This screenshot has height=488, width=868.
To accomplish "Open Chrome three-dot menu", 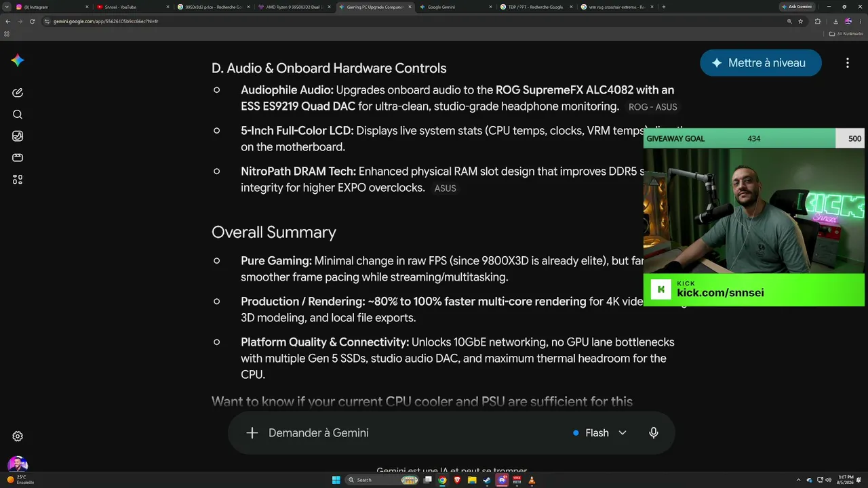I will 861,21.
